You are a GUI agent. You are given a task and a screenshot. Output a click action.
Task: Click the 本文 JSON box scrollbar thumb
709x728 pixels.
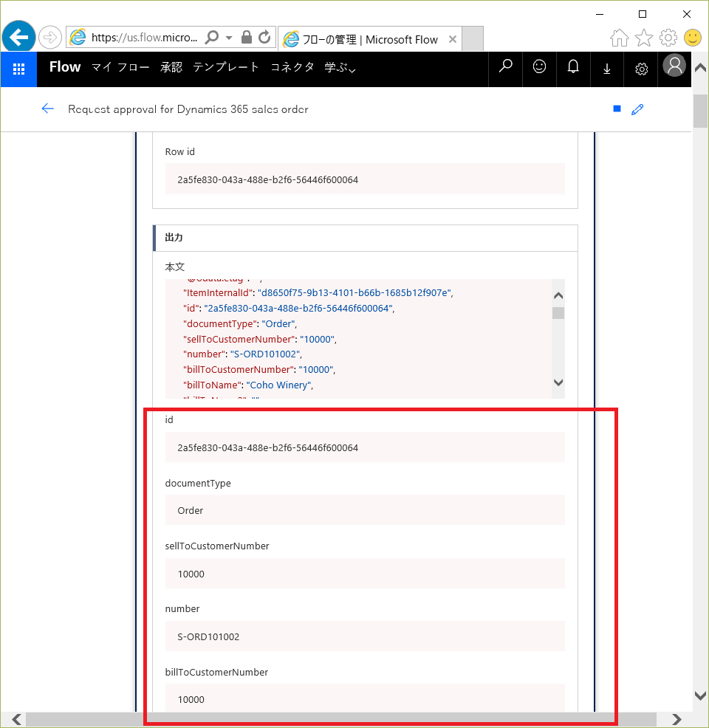click(x=558, y=313)
